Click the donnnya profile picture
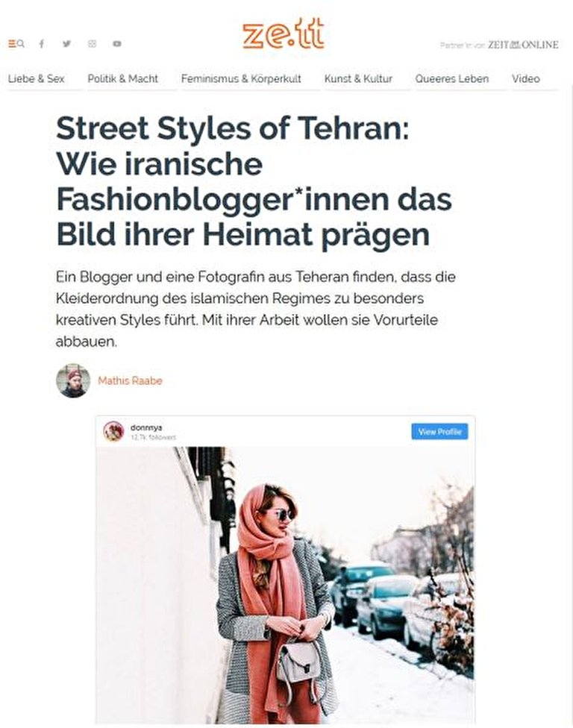573x728 pixels. pyautogui.click(x=113, y=432)
